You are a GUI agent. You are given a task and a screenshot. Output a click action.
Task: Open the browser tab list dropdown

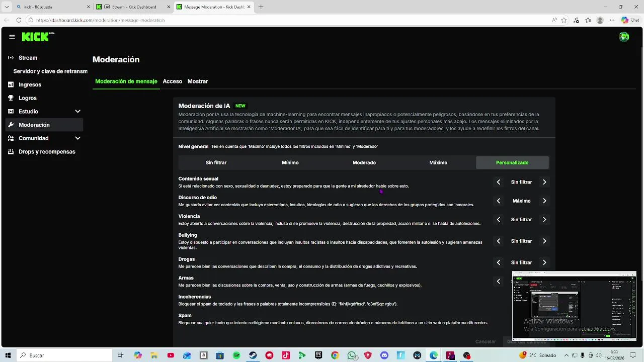[x=7, y=7]
